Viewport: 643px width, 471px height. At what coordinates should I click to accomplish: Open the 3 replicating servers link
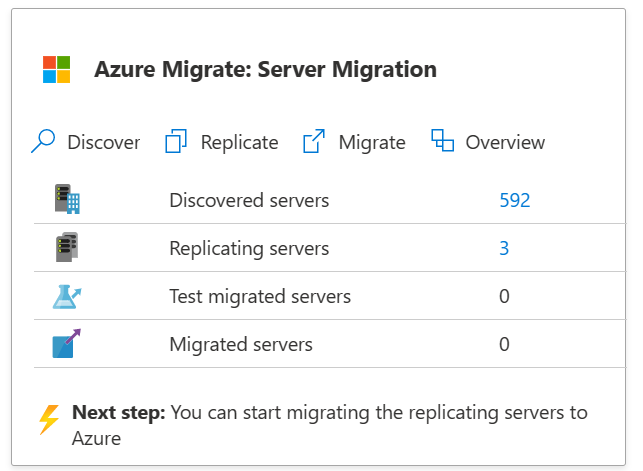(x=504, y=248)
